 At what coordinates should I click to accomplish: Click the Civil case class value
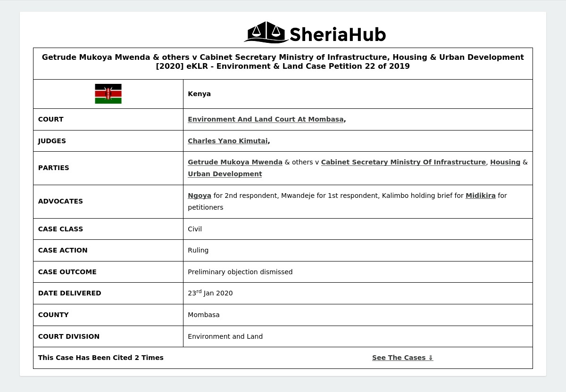pos(194,229)
